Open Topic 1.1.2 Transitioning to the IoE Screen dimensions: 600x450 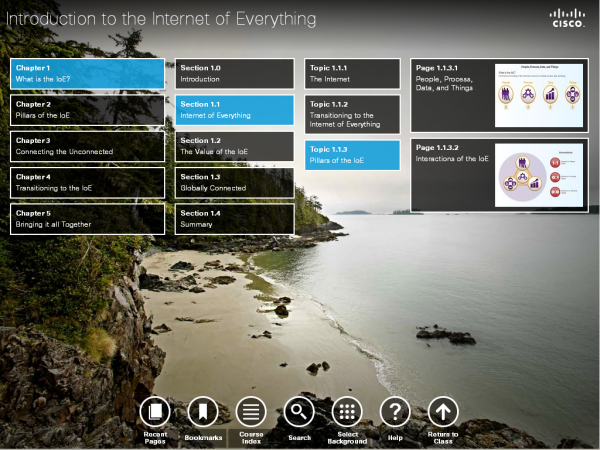point(352,114)
